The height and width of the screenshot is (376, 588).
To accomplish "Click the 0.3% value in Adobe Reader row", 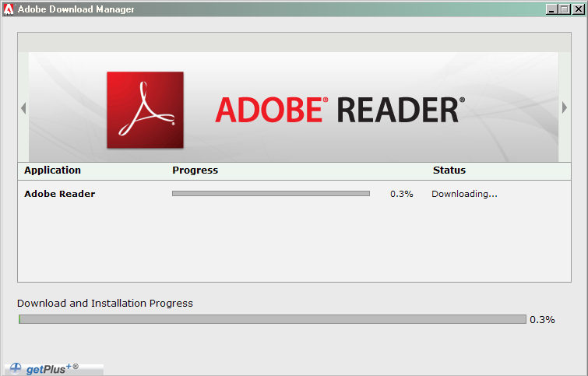I will [x=401, y=194].
